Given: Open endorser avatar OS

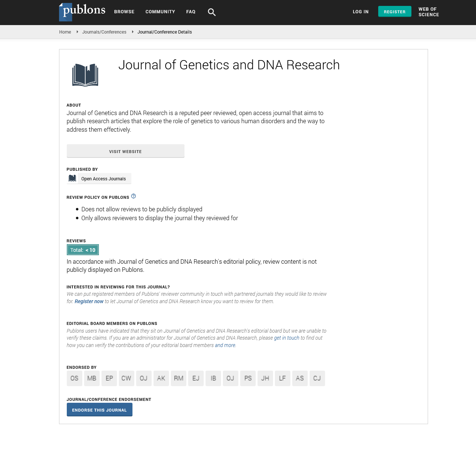Looking at the screenshot, I should [x=75, y=378].
